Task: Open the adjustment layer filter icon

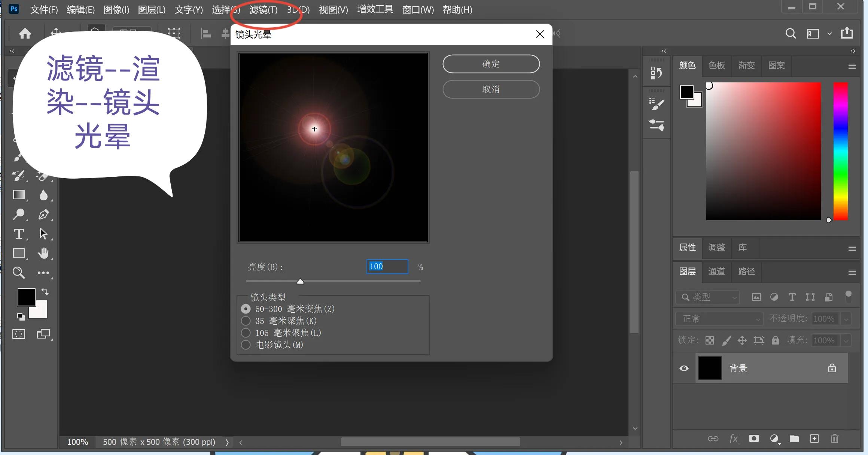Action: (774, 297)
